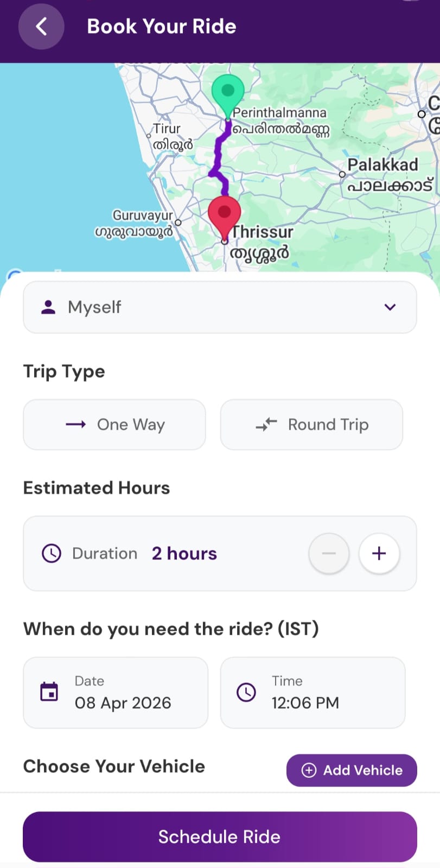Click the green pickup pin at Perinthalmanna
The height and width of the screenshot is (868, 440).
click(228, 92)
